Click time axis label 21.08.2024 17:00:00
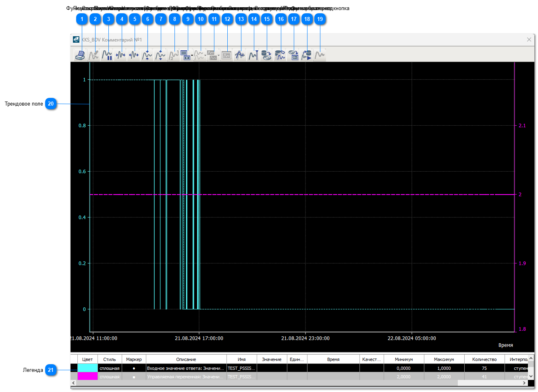The image size is (538, 392). (x=199, y=338)
